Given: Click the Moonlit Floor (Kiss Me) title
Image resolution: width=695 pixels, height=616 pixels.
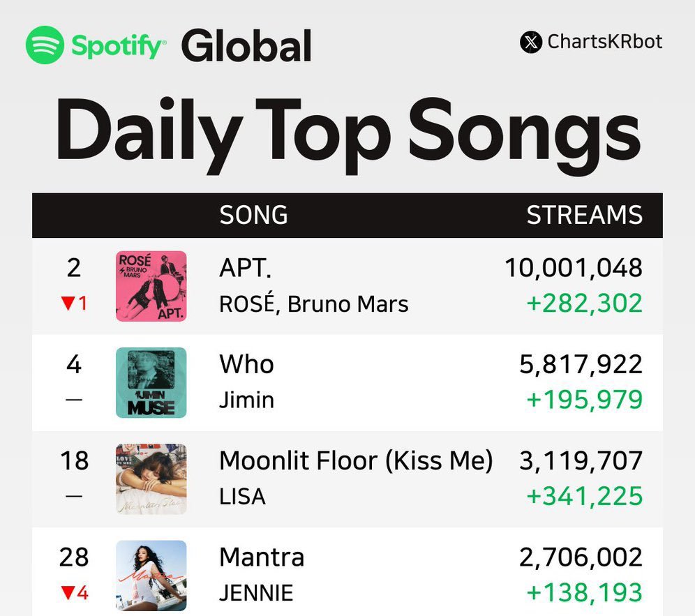Looking at the screenshot, I should pos(356,460).
